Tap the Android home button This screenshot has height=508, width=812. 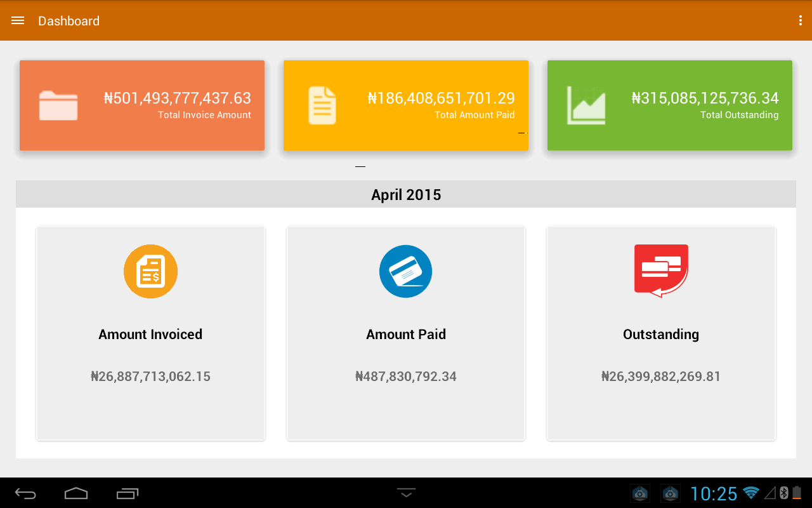click(76, 493)
